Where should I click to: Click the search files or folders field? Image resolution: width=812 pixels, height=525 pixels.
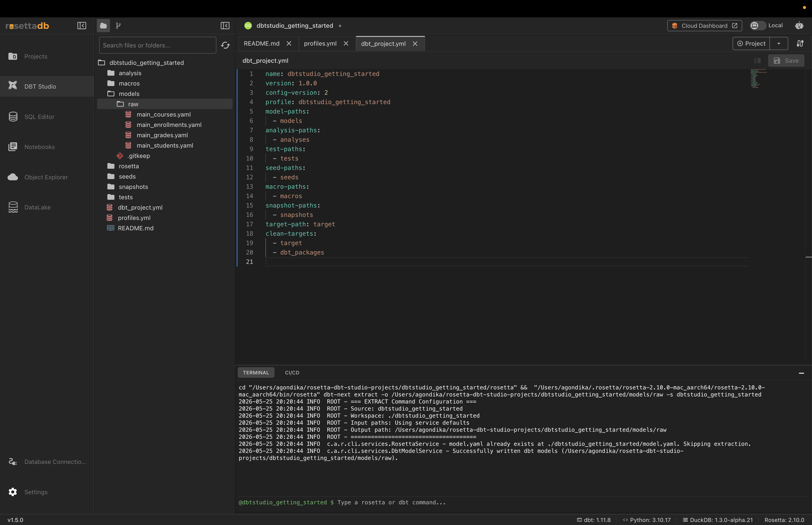(157, 45)
